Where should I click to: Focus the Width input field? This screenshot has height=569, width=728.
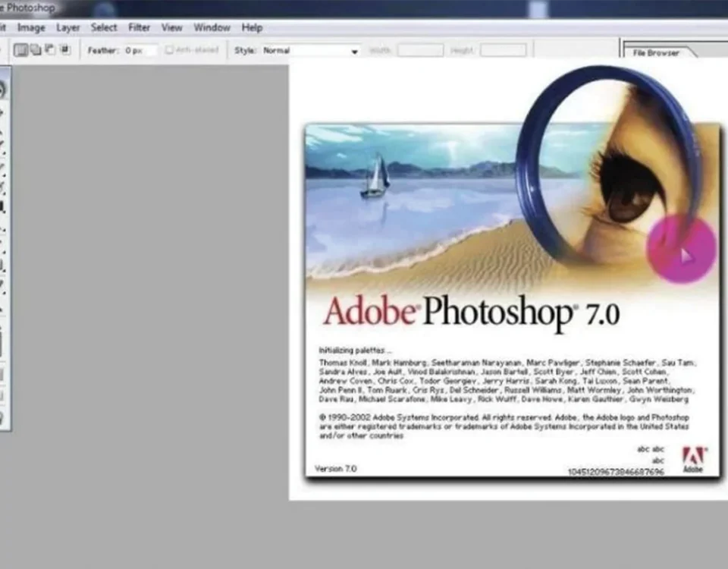coord(420,50)
